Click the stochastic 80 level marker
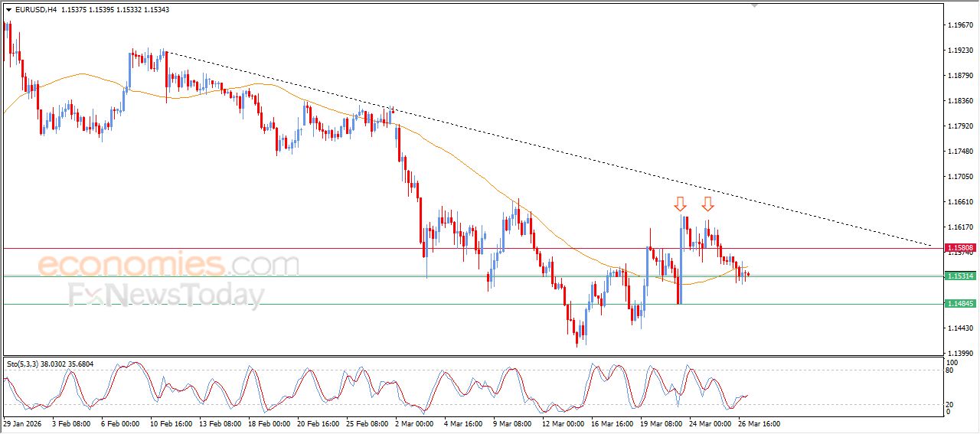Viewport: 980px width, 434px height. point(951,370)
